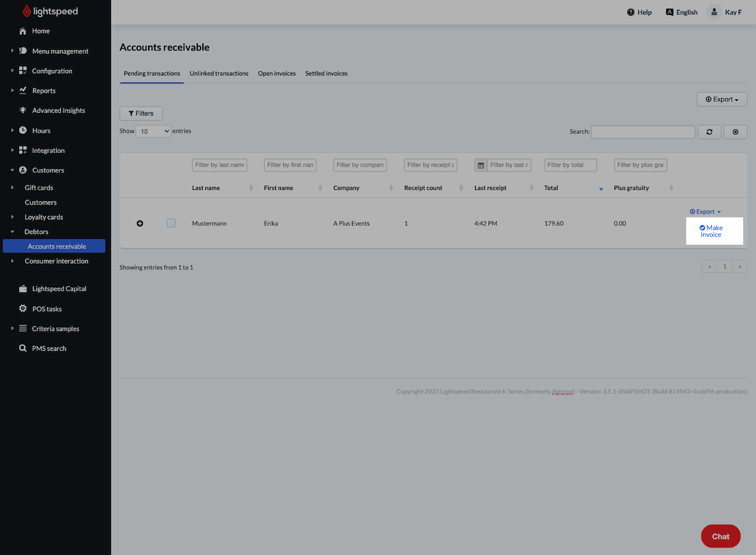Sort table by Total column header
756x555 pixels.
(x=551, y=188)
